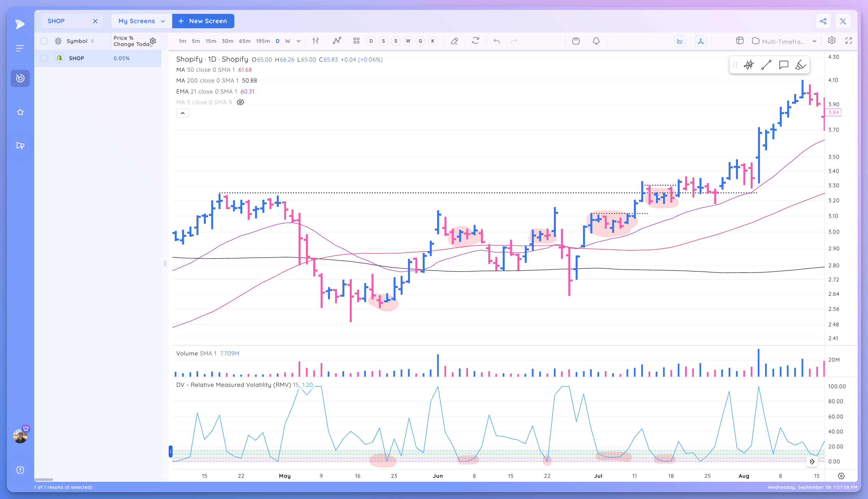Screen dimensions: 868x499
Task: Switch chart to weekly W timeframe
Action: tap(288, 41)
